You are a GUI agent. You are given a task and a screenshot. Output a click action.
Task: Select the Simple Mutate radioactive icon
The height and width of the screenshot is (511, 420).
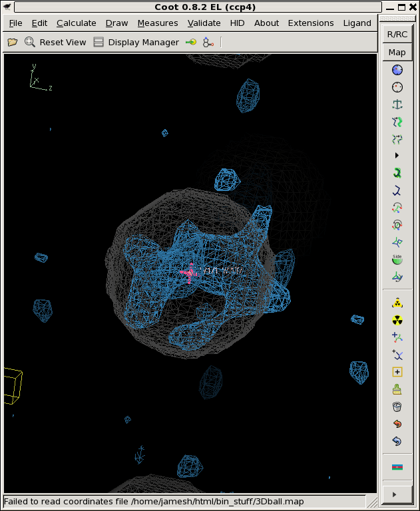pos(397,320)
